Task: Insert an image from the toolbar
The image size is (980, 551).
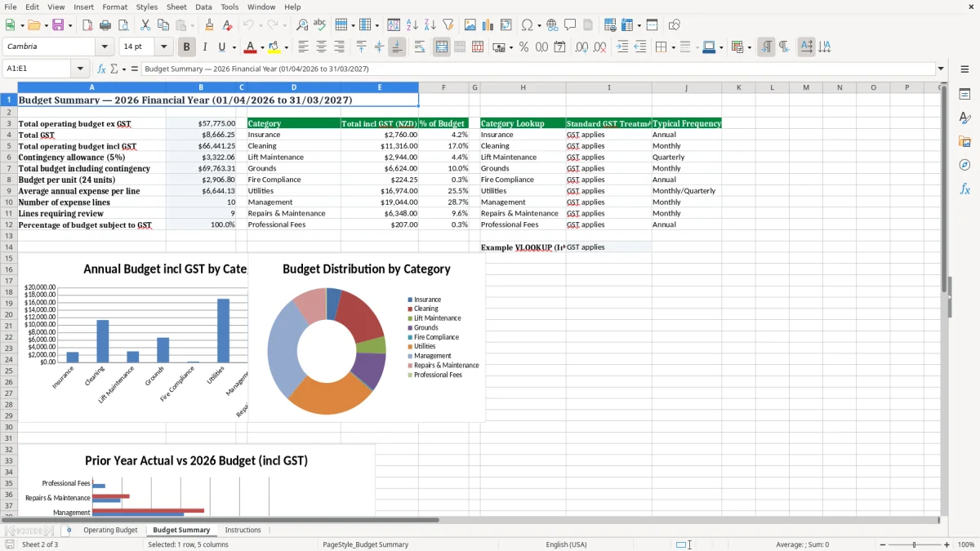Action: (x=470, y=25)
